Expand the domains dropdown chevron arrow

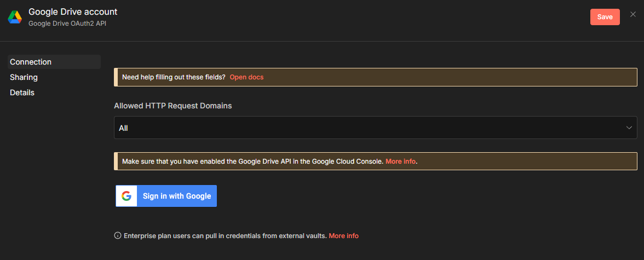(x=629, y=128)
